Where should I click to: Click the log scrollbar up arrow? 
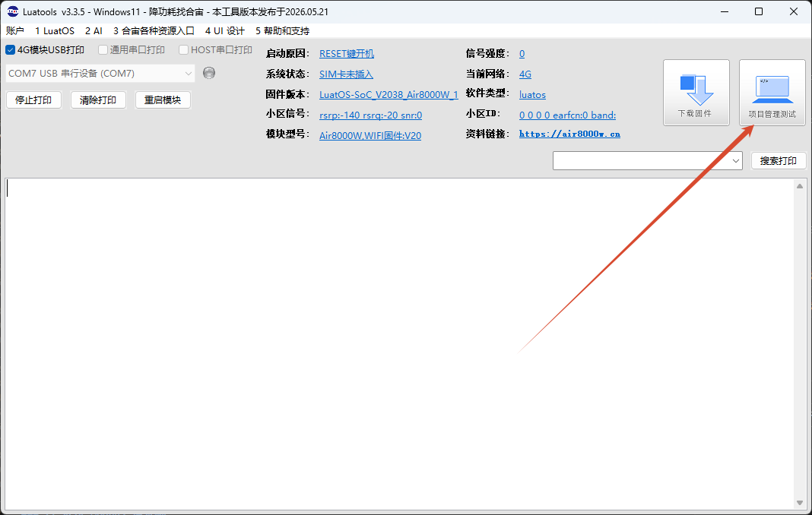pyautogui.click(x=800, y=186)
